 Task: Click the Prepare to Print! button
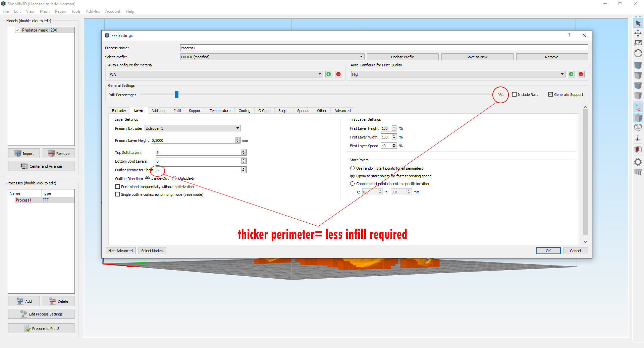[41, 329]
